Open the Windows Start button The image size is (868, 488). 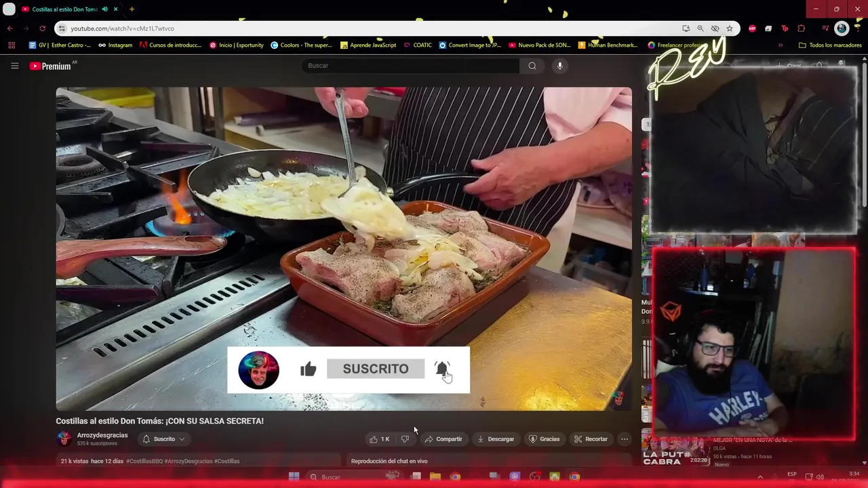294,477
